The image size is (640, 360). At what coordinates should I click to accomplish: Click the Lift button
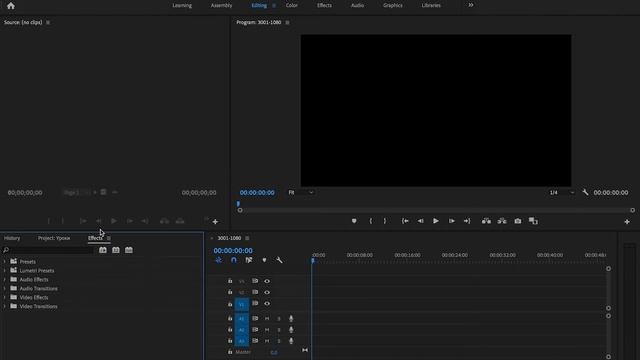tap(486, 221)
